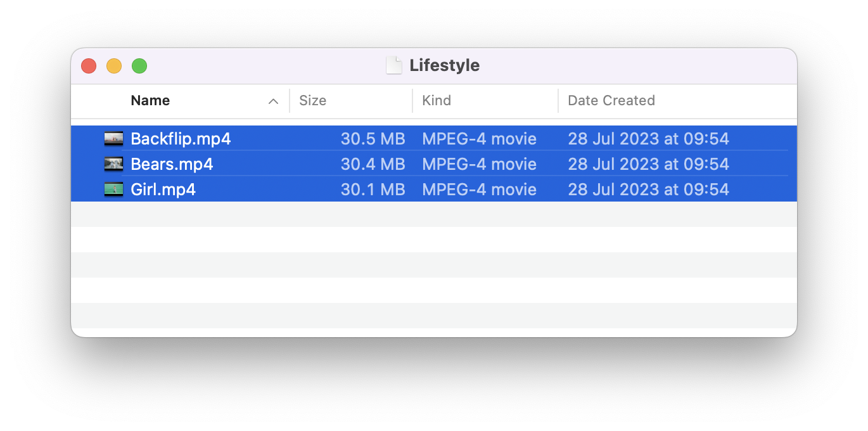
Task: Click the Lifestyle window title text
Action: point(445,65)
